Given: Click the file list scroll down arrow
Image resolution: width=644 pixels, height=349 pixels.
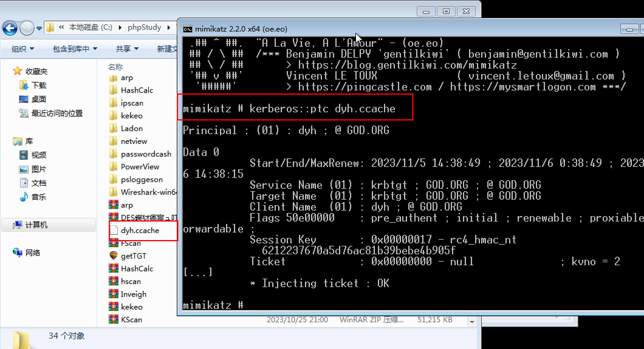Looking at the screenshot, I should pyautogui.click(x=472, y=322).
